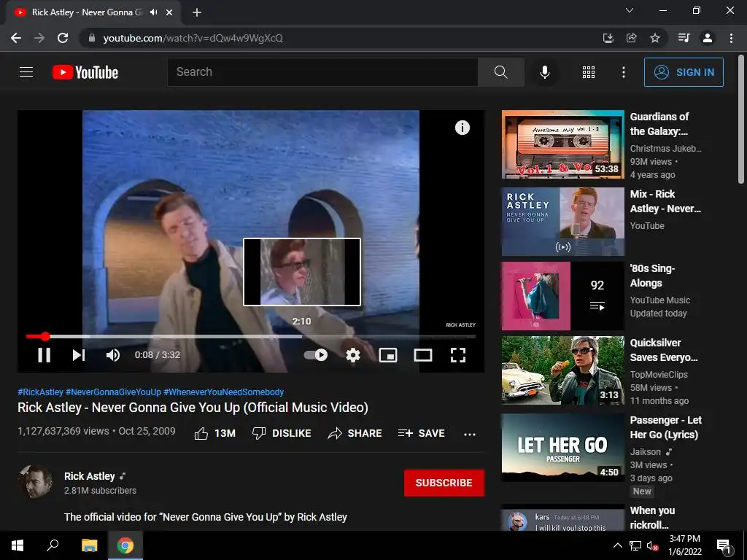The width and height of the screenshot is (747, 560).
Task: Toggle the autoplay switch
Action: pos(316,355)
